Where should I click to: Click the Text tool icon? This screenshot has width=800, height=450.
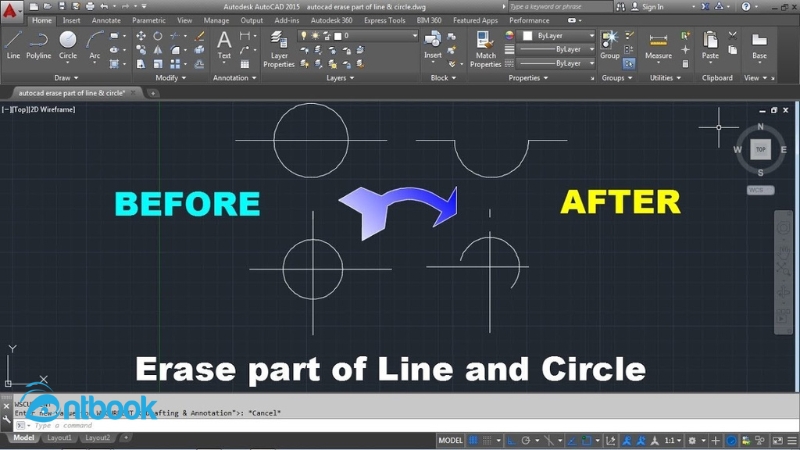pos(224,45)
